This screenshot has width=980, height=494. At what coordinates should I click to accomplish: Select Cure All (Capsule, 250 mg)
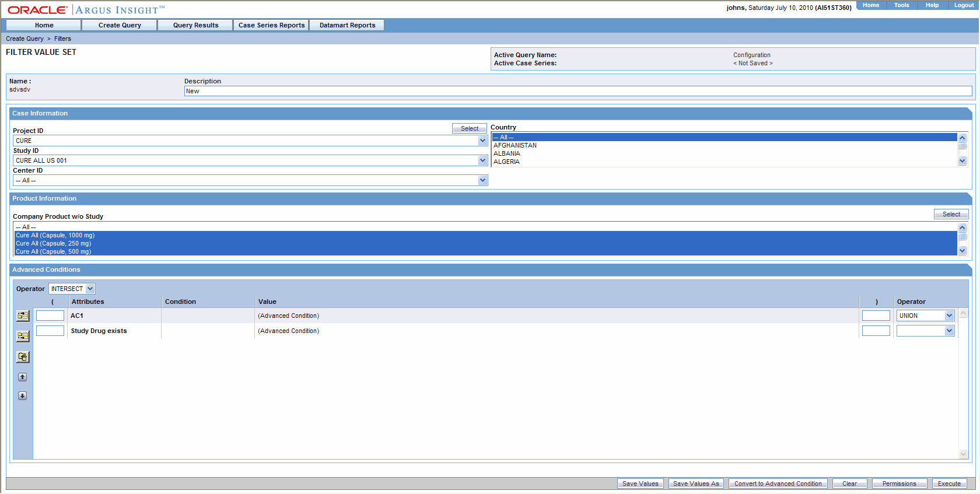click(485, 243)
